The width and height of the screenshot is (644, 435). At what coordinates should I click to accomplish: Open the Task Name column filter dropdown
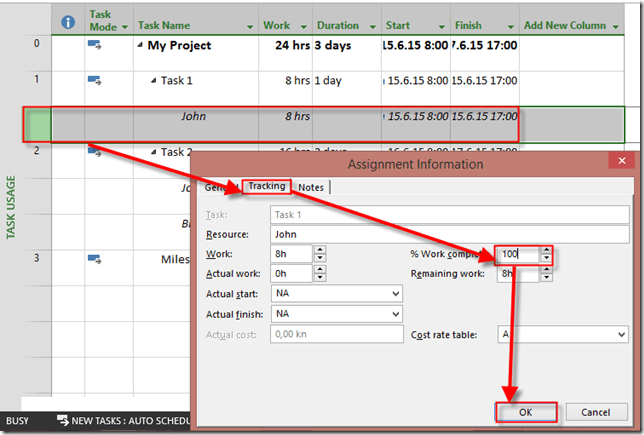click(248, 26)
